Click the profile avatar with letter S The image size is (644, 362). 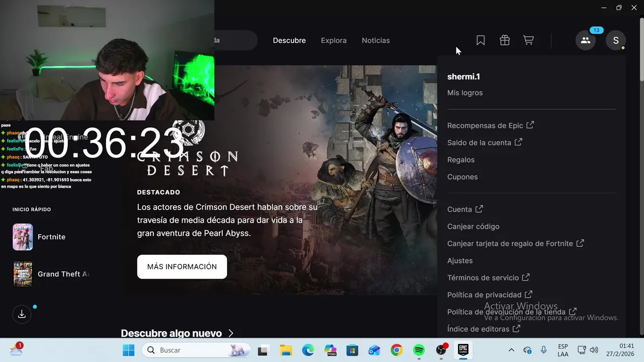tap(616, 40)
